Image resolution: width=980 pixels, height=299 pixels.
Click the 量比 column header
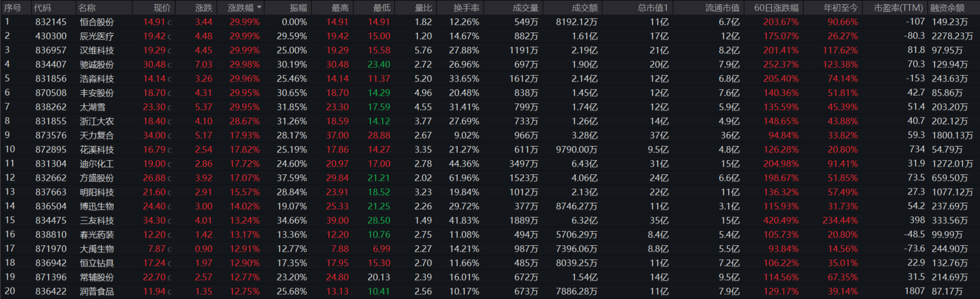tap(423, 8)
